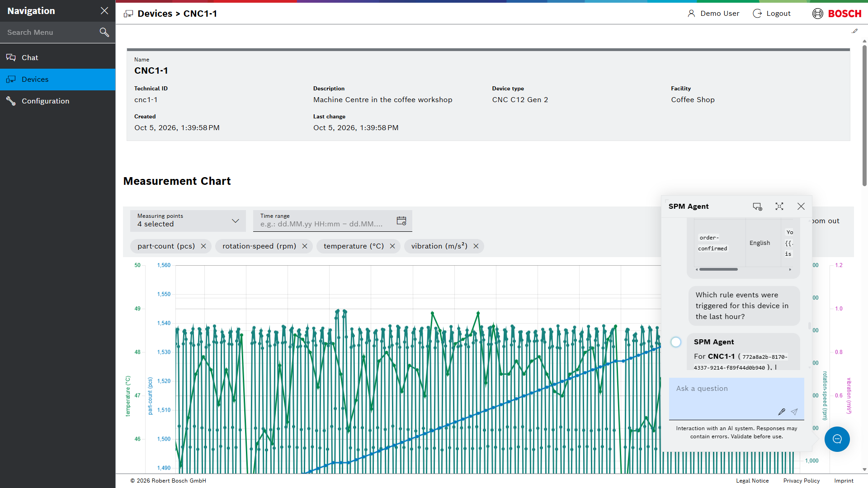Collapse the Navigation sidebar
The height and width of the screenshot is (488, 868).
pos(104,11)
